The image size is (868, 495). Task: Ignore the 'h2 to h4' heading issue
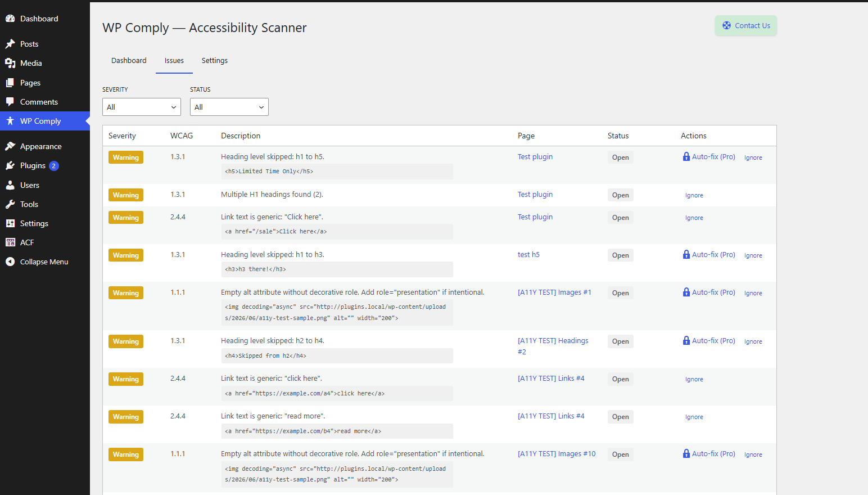[753, 341]
